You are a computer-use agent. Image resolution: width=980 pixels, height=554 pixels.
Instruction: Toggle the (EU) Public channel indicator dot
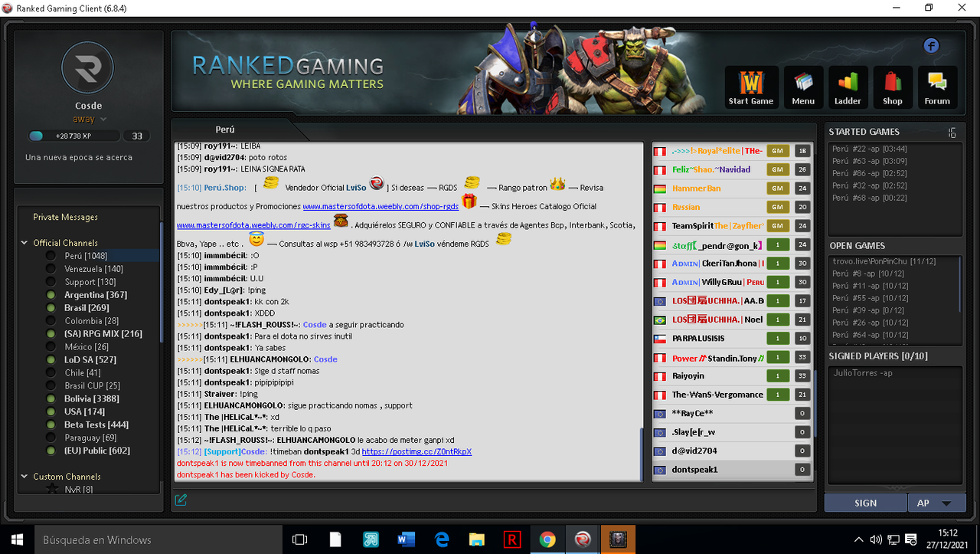pos(51,451)
